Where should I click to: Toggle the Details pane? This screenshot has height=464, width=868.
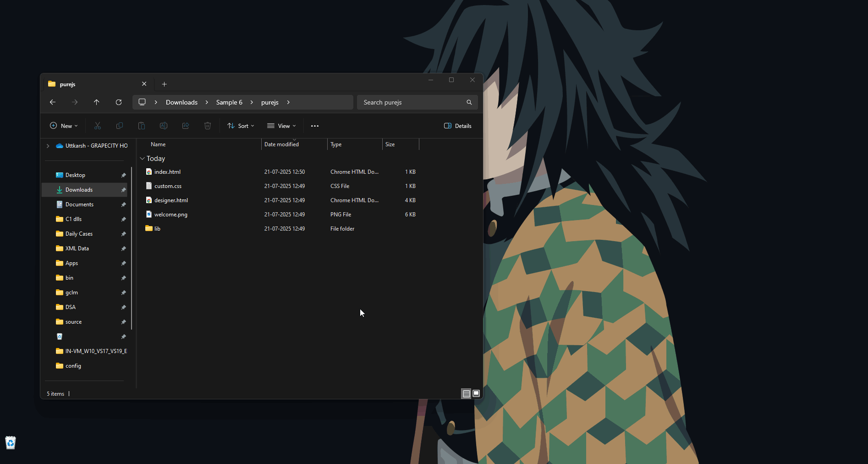point(458,126)
